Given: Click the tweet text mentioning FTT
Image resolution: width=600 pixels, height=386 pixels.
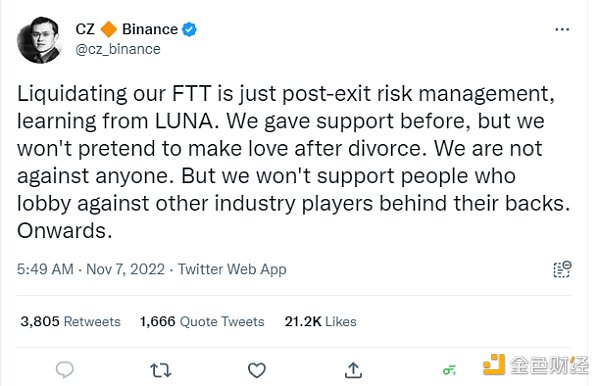Looking at the screenshot, I should 293,162.
